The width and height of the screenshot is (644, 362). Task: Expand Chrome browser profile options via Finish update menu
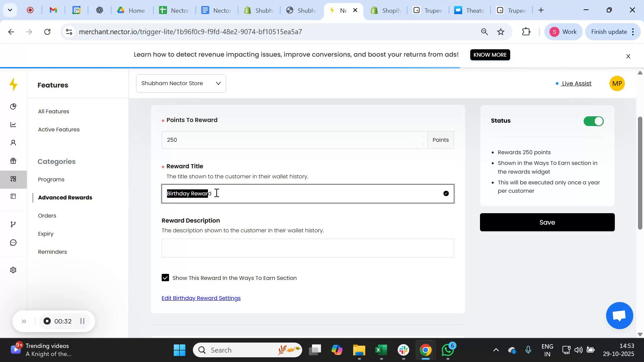click(x=633, y=32)
